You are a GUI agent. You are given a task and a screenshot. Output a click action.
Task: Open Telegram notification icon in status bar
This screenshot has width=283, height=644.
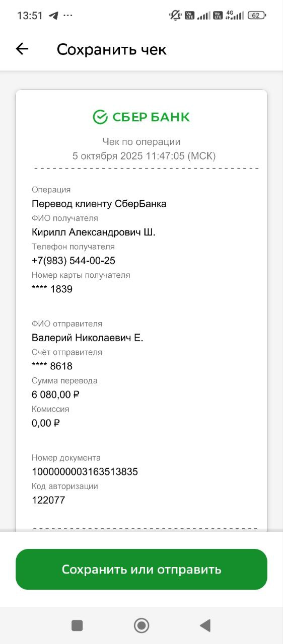coord(53,15)
